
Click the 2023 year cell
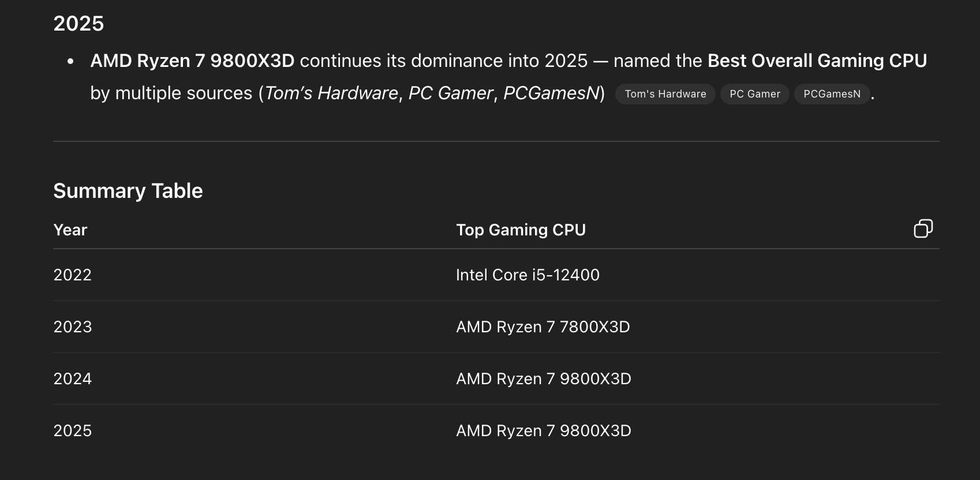coord(72,327)
